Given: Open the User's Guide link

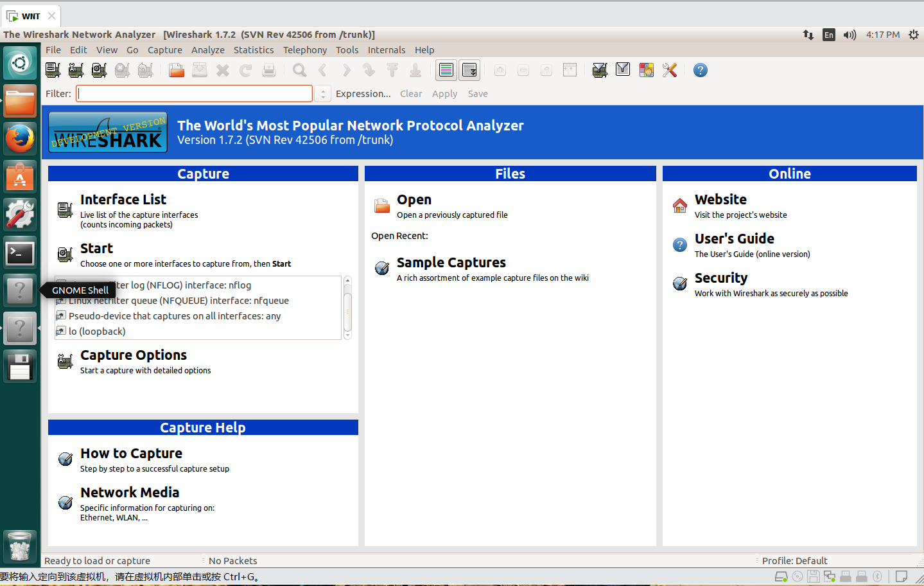Looking at the screenshot, I should coord(735,239).
